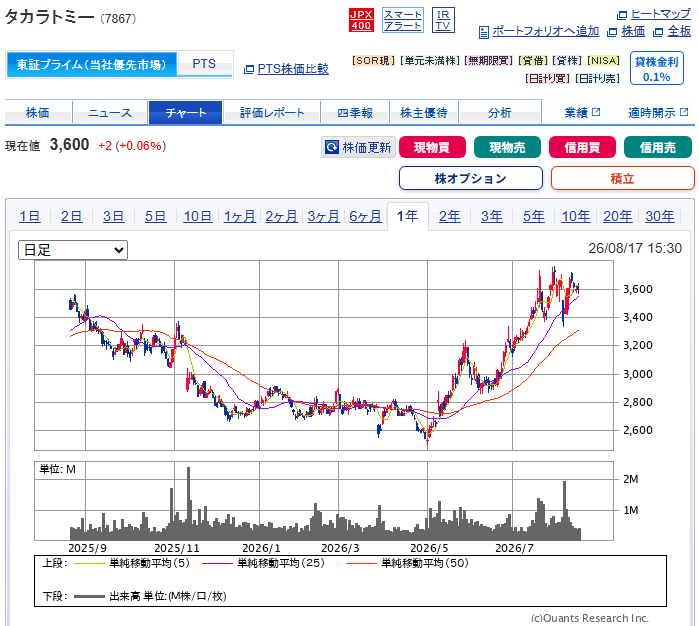
Task: Open the 業績 external link
Action: tap(582, 112)
